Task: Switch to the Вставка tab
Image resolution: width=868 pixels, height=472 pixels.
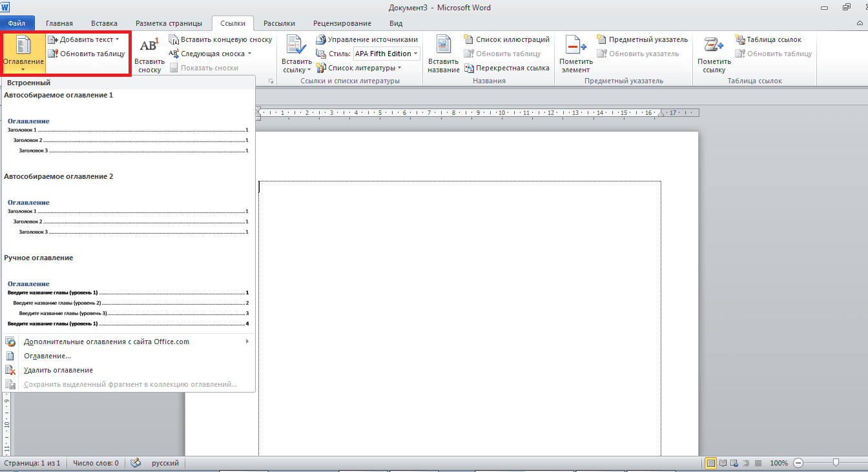Action: [105, 23]
